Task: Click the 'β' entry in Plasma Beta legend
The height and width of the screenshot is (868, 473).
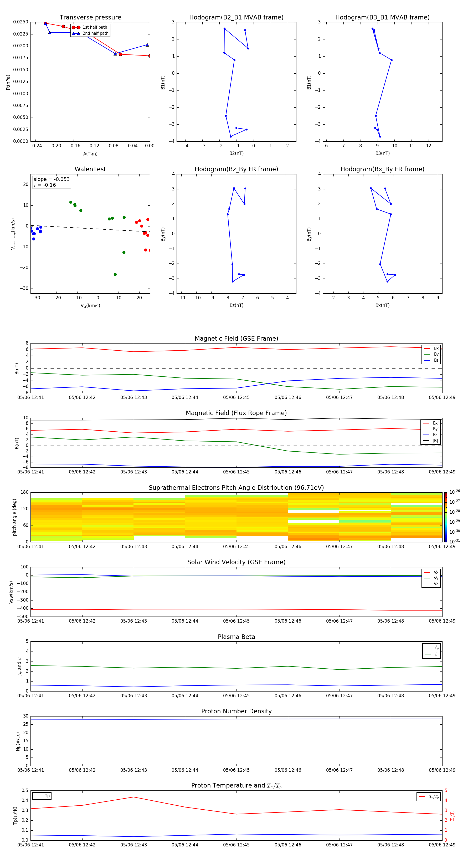Action: [x=431, y=654]
